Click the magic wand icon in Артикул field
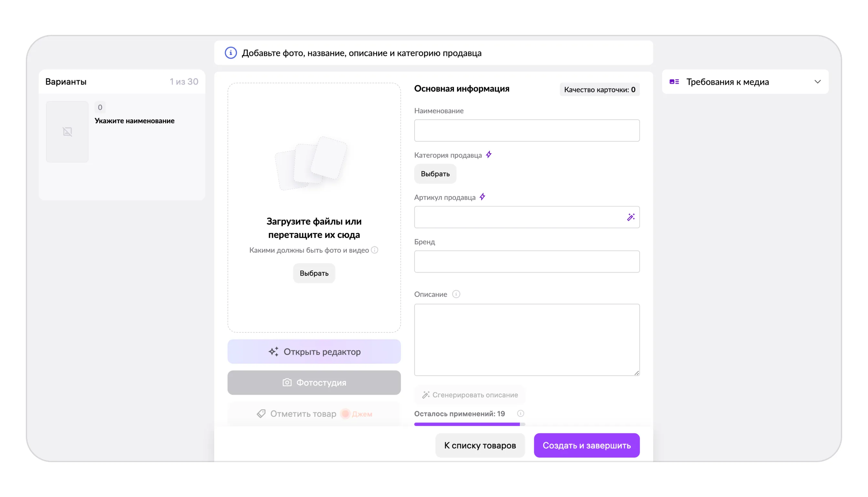Screen dimensions: 868x497 click(630, 217)
